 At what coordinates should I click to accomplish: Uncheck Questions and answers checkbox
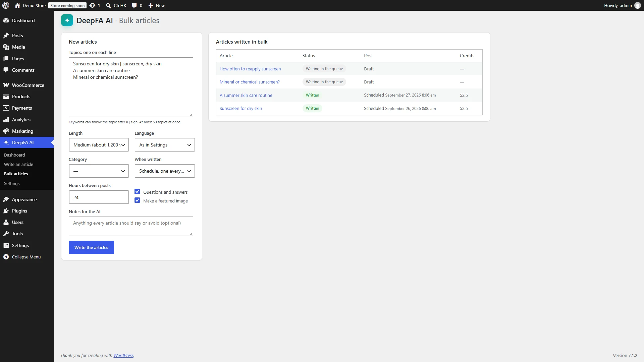pyautogui.click(x=137, y=192)
